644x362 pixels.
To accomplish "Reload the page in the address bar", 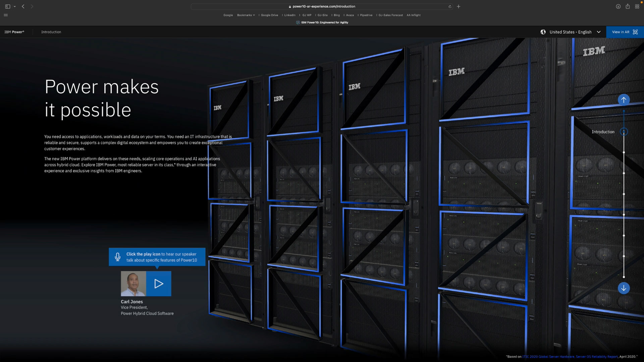I will [450, 6].
